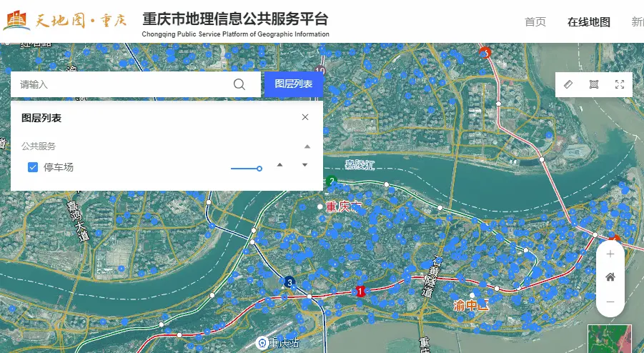The image size is (644, 353).
Task: Move 停车场 layer down
Action: 304,165
